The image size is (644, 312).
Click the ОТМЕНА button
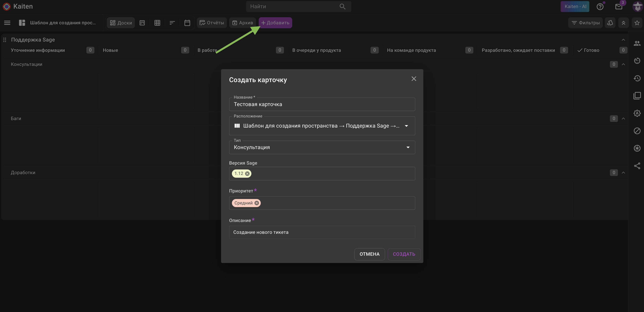coord(370,254)
